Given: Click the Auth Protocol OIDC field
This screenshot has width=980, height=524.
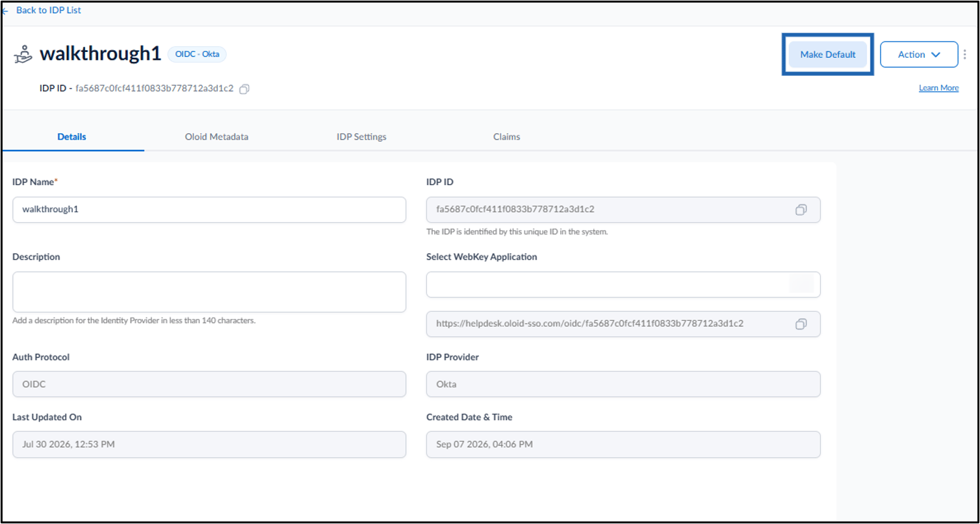Looking at the screenshot, I should (209, 384).
